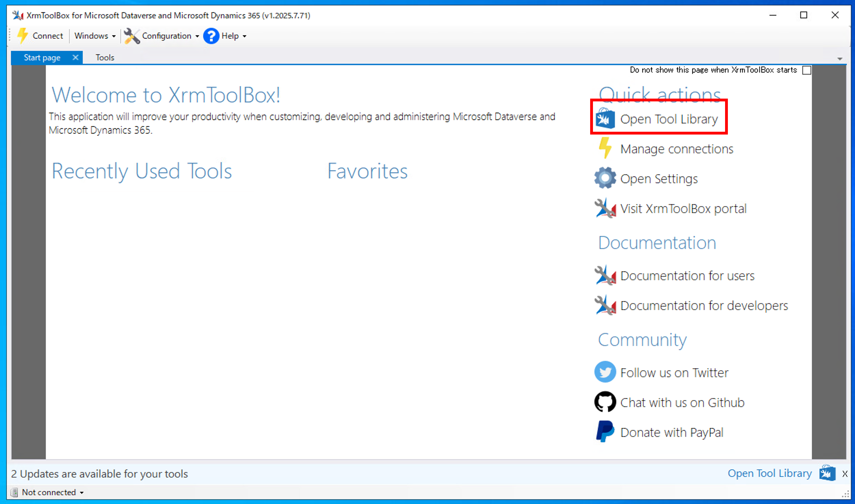Click Open Tool Library link in update bar
Image resolution: width=855 pixels, height=504 pixels.
point(769,473)
